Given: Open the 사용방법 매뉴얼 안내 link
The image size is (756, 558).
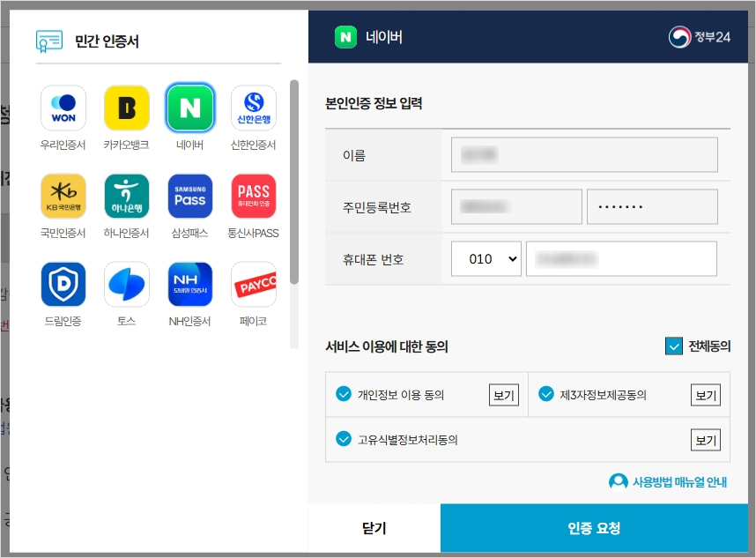Looking at the screenshot, I should pyautogui.click(x=679, y=482).
